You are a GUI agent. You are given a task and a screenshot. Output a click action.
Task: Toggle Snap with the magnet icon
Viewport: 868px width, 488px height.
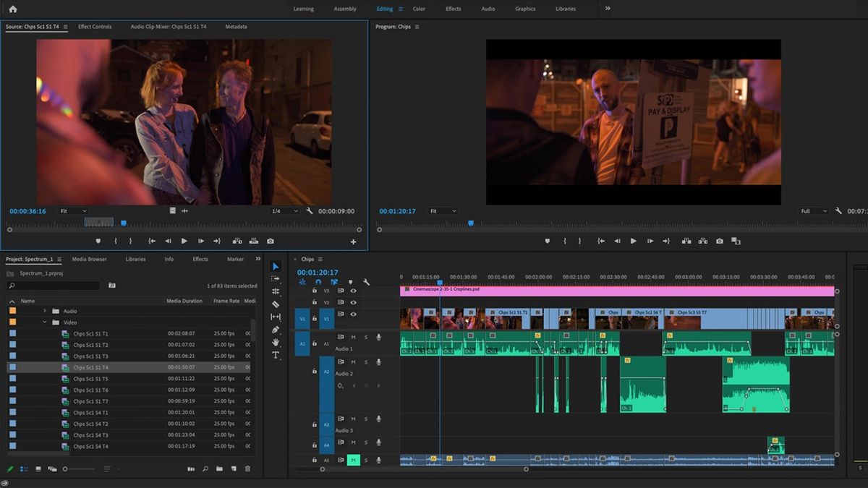pyautogui.click(x=318, y=282)
